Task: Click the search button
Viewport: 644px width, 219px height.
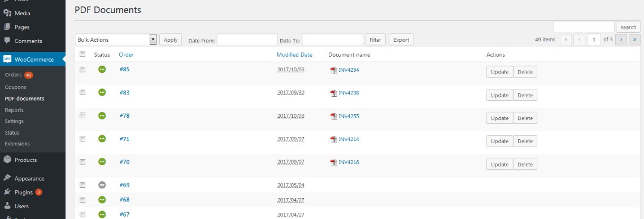Action: [x=628, y=27]
